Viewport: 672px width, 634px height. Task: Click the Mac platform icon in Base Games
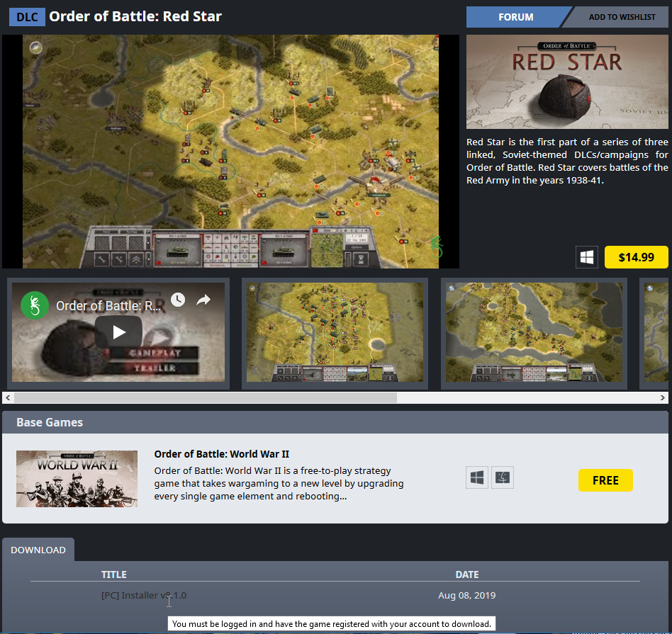point(502,478)
